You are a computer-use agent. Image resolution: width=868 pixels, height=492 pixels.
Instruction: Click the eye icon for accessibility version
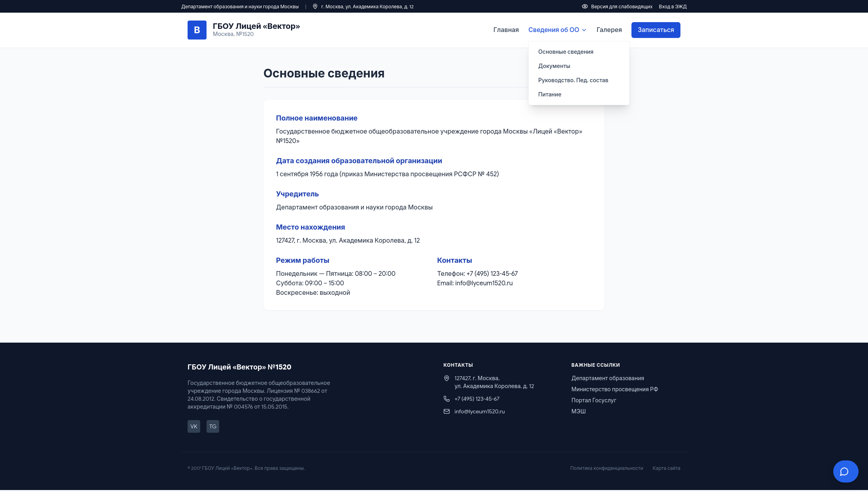584,7
